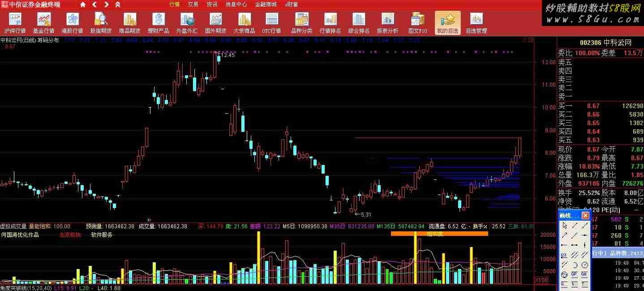Select the parallel channel drawing tool
644x291 pixels.
[584, 255]
